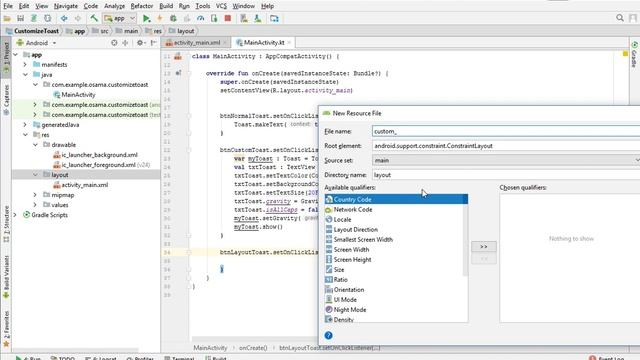Switch to MainActivity.kt editor tab

click(x=264, y=42)
